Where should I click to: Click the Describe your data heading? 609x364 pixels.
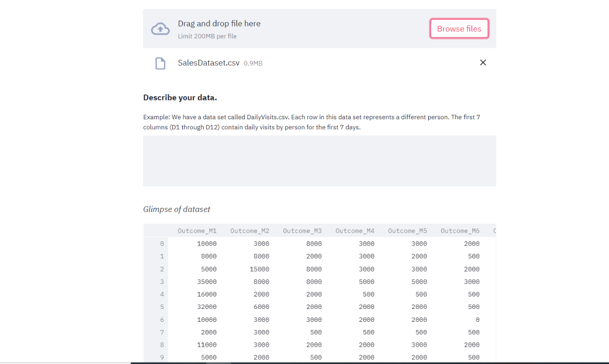coord(180,98)
